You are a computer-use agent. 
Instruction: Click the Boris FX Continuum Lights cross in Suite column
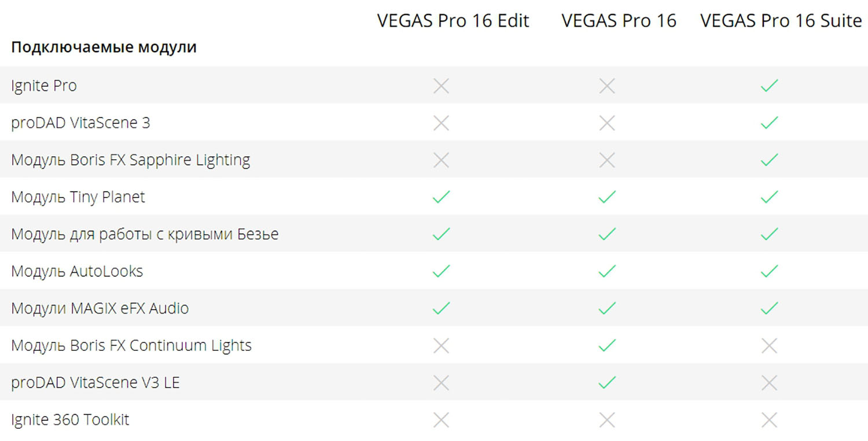769,346
